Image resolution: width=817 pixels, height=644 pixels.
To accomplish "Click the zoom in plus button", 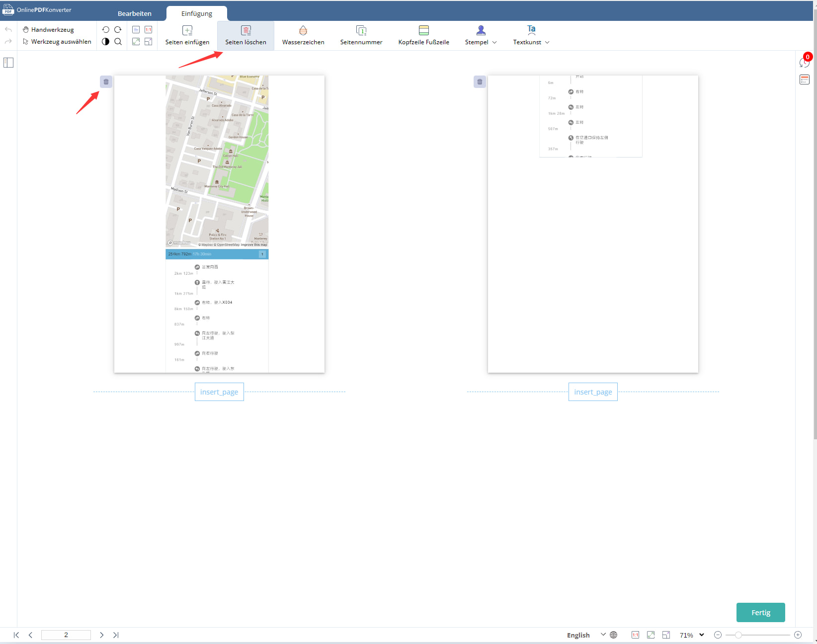I will [798, 635].
